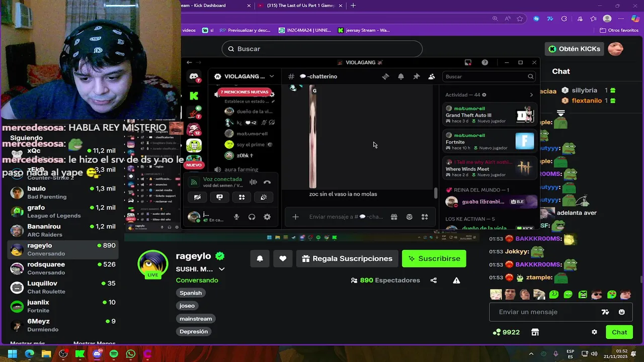
Task: Open Discord soundboard button in voice panel
Action: (x=264, y=197)
